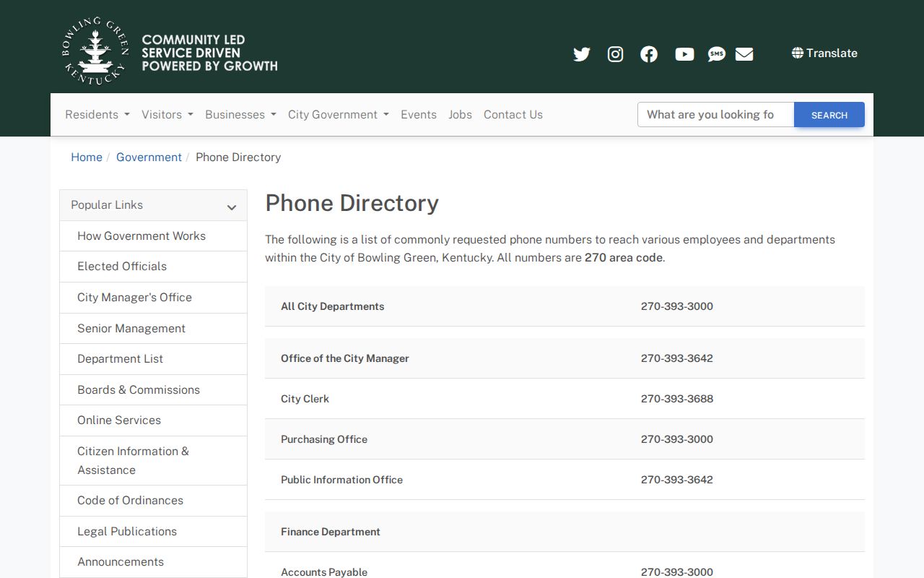This screenshot has height=578, width=924.
Task: Click the Phone Directory page heading
Action: 352,203
